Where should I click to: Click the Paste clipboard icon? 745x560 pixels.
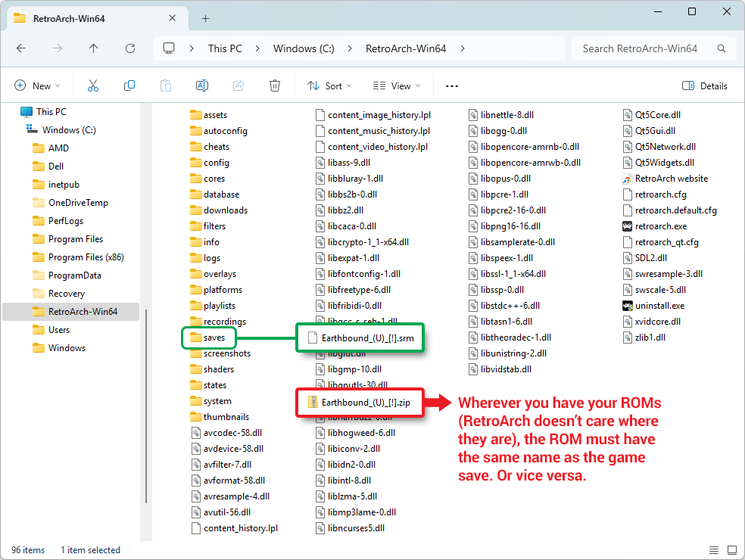tap(166, 86)
